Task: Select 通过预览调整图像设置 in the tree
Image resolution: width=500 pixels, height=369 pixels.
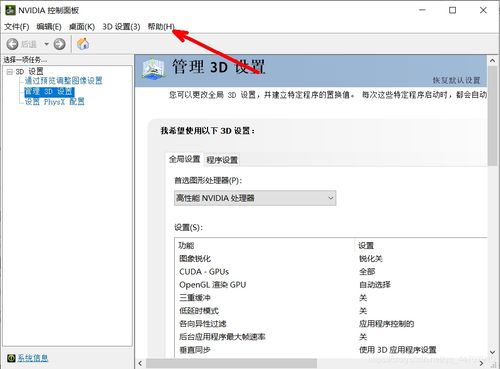Action: pyautogui.click(x=63, y=81)
